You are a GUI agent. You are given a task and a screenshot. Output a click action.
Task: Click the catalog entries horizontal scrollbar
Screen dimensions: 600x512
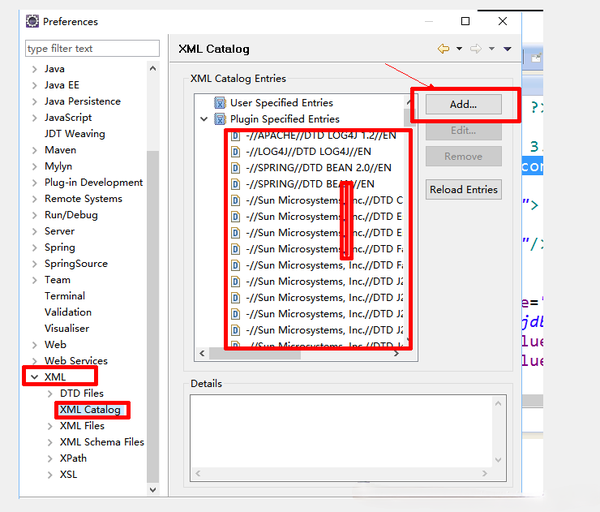[x=299, y=354]
